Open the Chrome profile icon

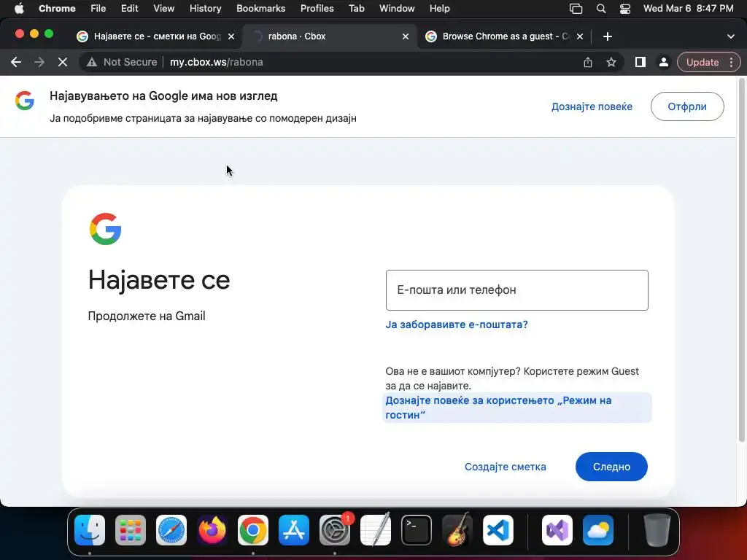tap(664, 62)
